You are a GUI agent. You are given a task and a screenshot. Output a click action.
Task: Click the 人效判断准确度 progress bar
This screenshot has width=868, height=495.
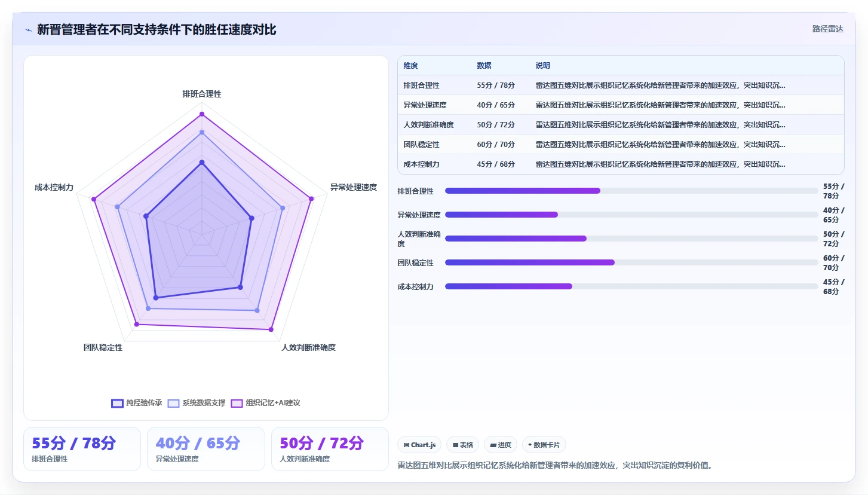631,239
